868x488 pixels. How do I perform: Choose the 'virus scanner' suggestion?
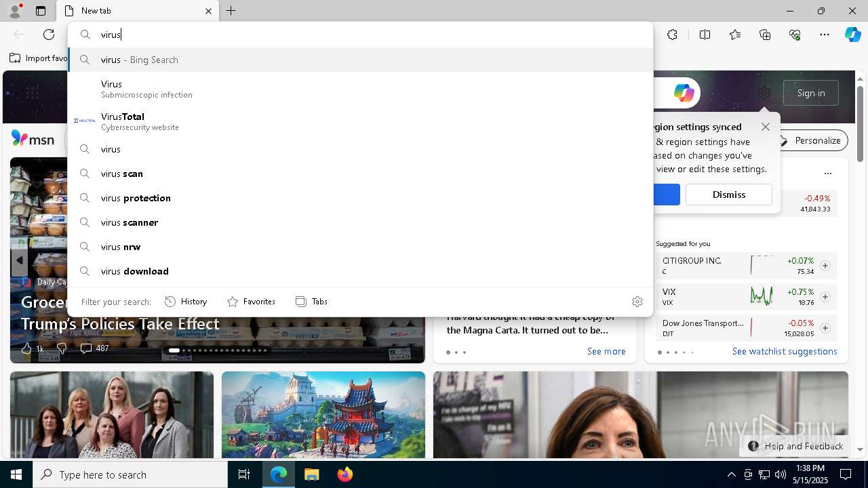click(x=360, y=222)
